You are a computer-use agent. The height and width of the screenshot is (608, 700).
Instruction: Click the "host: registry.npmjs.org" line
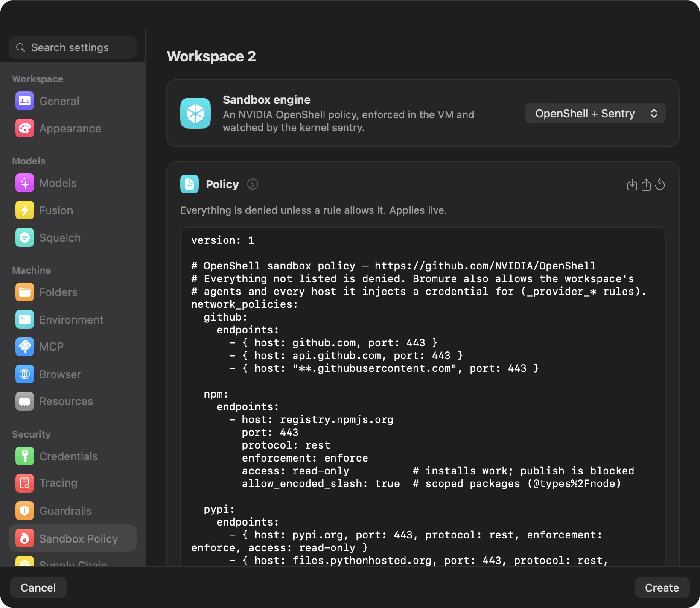pos(312,420)
